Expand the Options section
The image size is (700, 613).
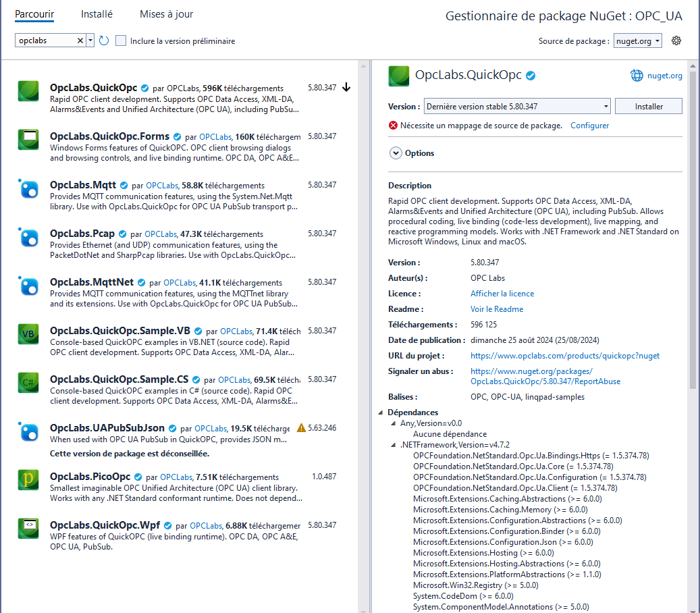[x=396, y=153]
